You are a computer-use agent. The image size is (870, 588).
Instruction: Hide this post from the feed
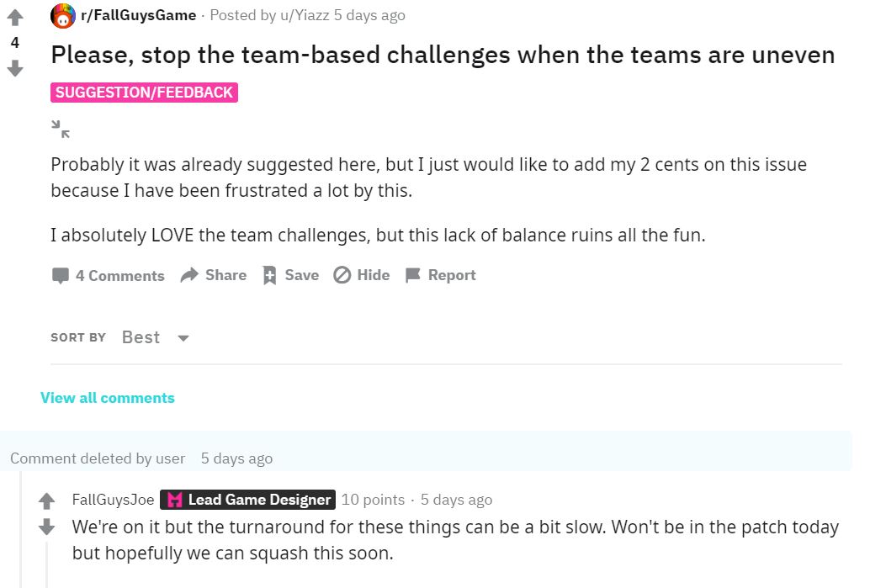pyautogui.click(x=362, y=275)
